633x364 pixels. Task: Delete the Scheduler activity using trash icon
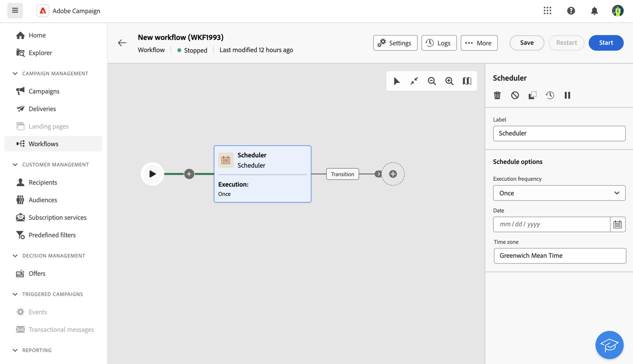(497, 95)
